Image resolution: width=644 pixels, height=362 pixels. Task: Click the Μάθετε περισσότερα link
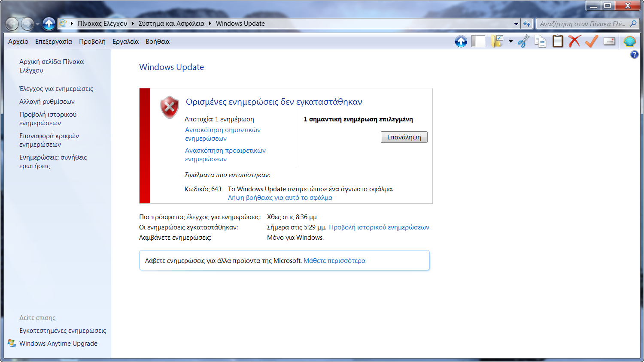334,261
